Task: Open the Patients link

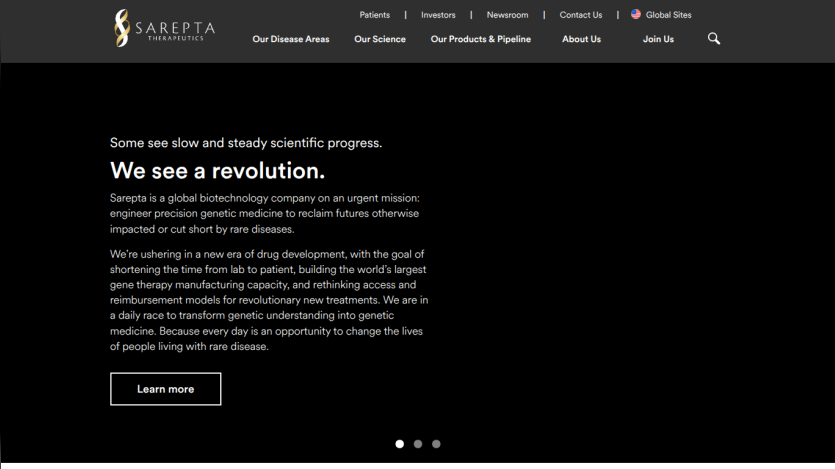Action: [x=374, y=15]
